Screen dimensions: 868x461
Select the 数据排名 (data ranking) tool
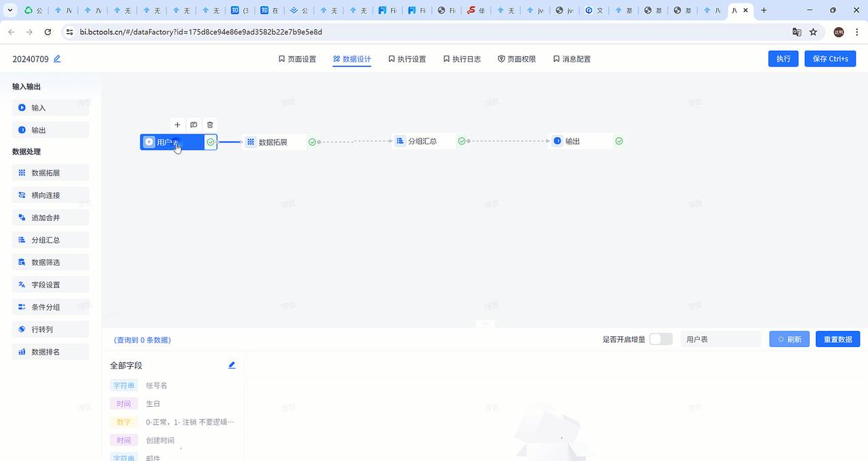pos(50,351)
